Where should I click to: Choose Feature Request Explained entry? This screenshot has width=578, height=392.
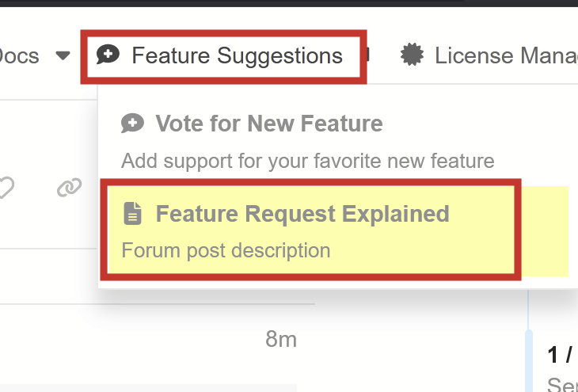point(302,214)
